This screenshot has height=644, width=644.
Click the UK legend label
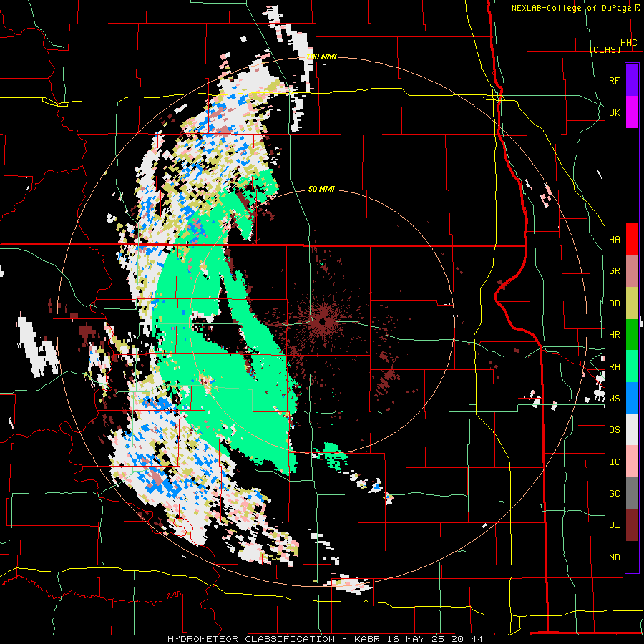[614, 112]
